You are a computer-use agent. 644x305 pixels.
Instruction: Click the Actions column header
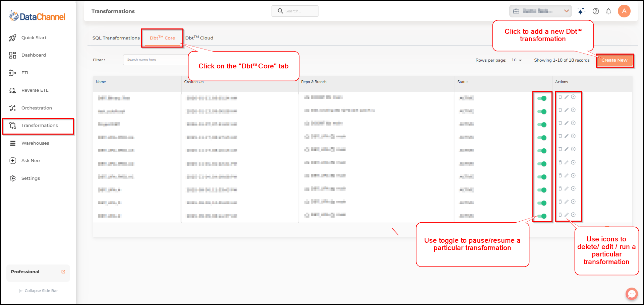point(562,82)
